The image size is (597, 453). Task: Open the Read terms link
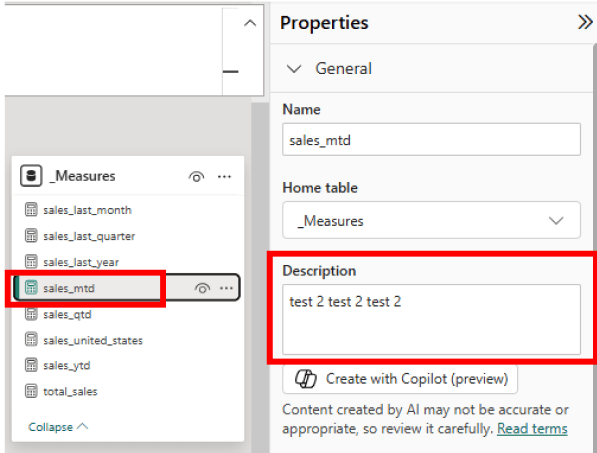tap(532, 429)
